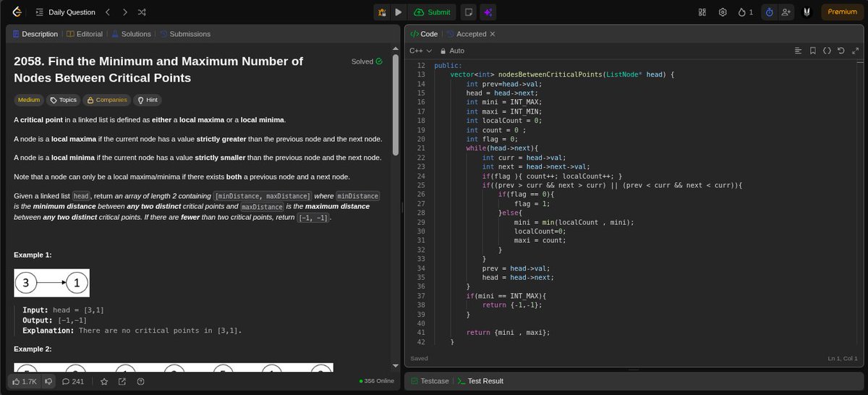Viewport: 868px width, 395px height.
Task: Click the description panel scrollbar thumb
Action: [395, 103]
